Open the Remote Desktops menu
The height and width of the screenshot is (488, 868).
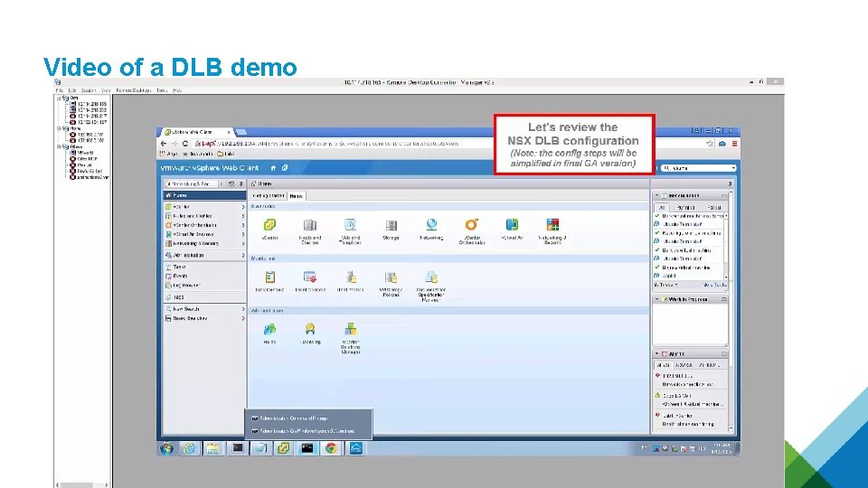pos(134,90)
